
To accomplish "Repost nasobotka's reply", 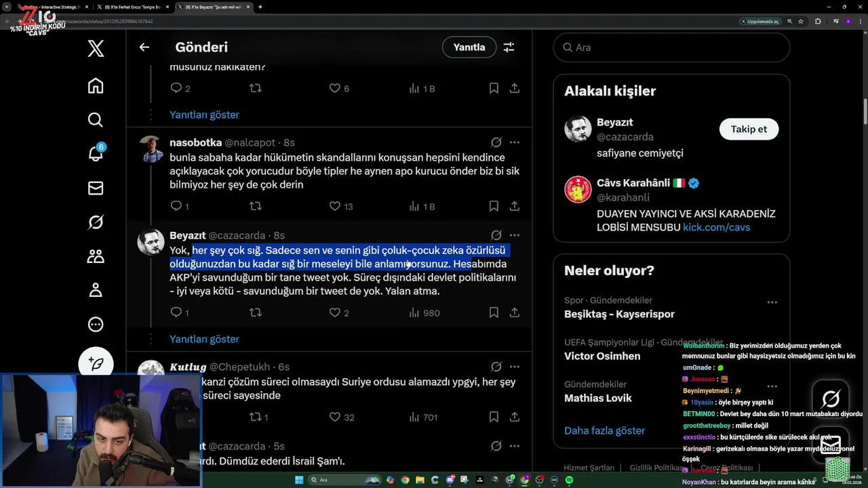I will (256, 206).
